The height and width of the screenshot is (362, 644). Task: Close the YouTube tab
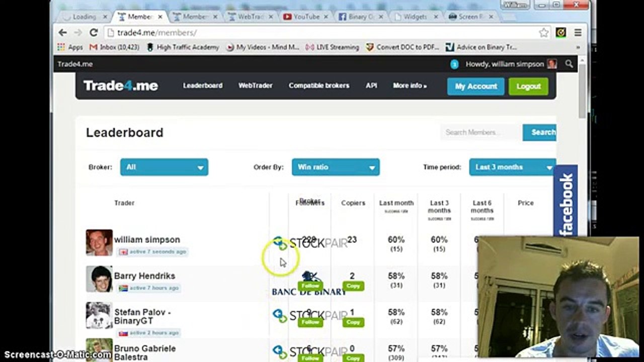click(x=326, y=17)
